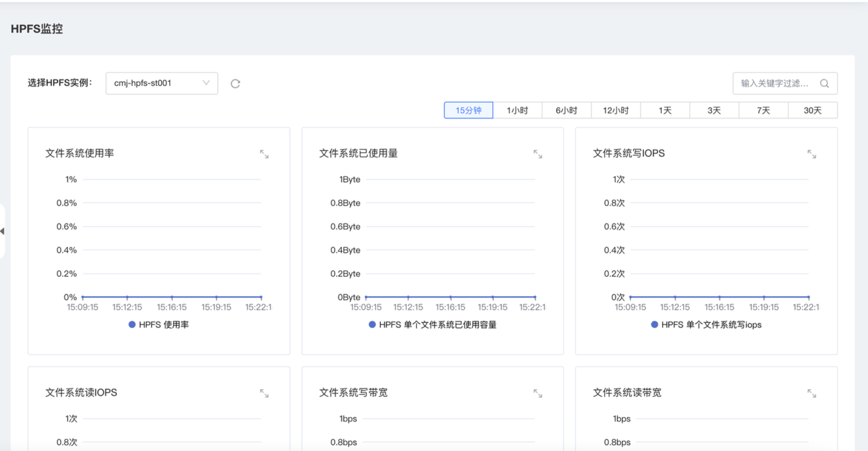Select the 7天 time range

click(x=764, y=110)
